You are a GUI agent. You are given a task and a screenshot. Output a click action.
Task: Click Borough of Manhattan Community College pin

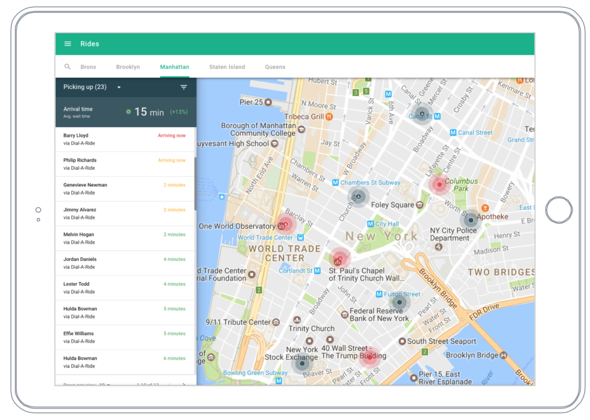(301, 129)
